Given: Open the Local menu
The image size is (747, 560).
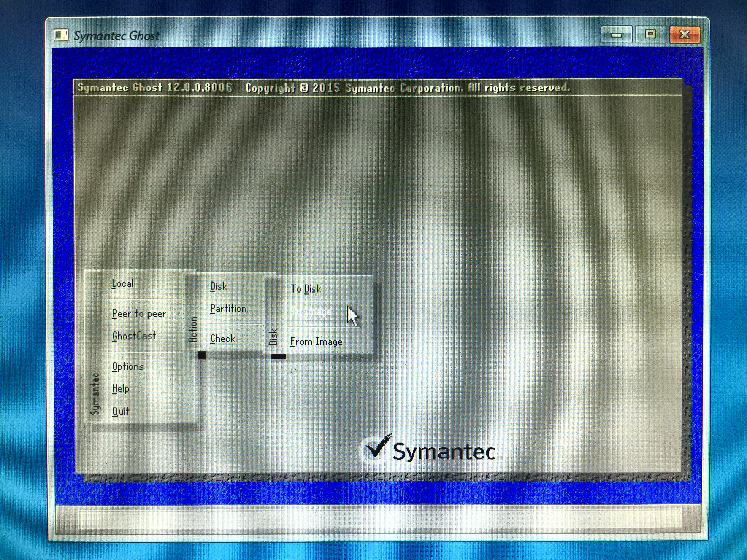Looking at the screenshot, I should [x=123, y=283].
